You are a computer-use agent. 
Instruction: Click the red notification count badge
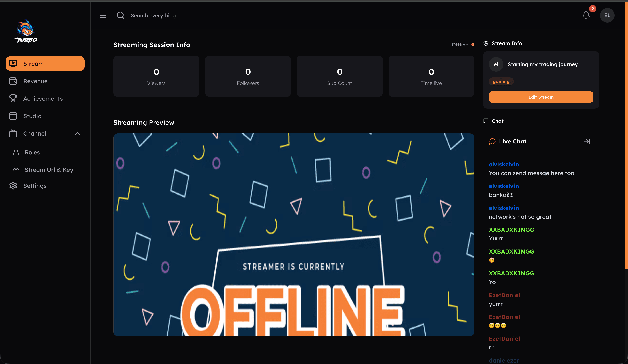coord(593,9)
